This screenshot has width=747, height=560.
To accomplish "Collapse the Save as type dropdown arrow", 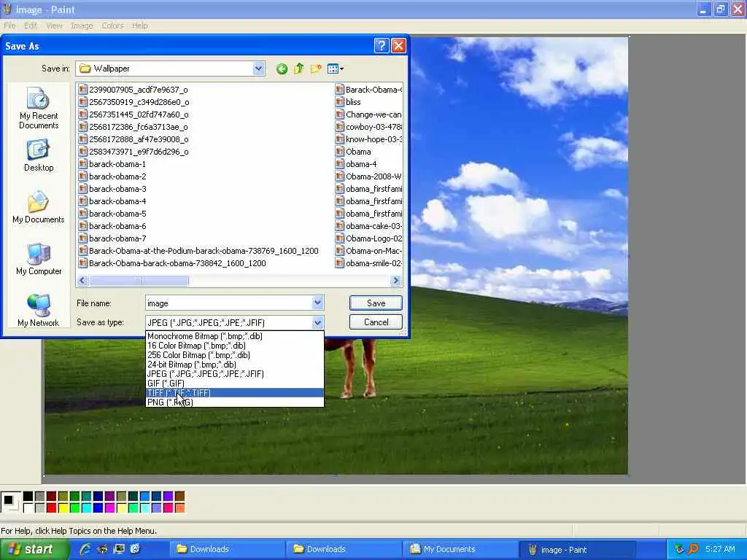I will 318,323.
